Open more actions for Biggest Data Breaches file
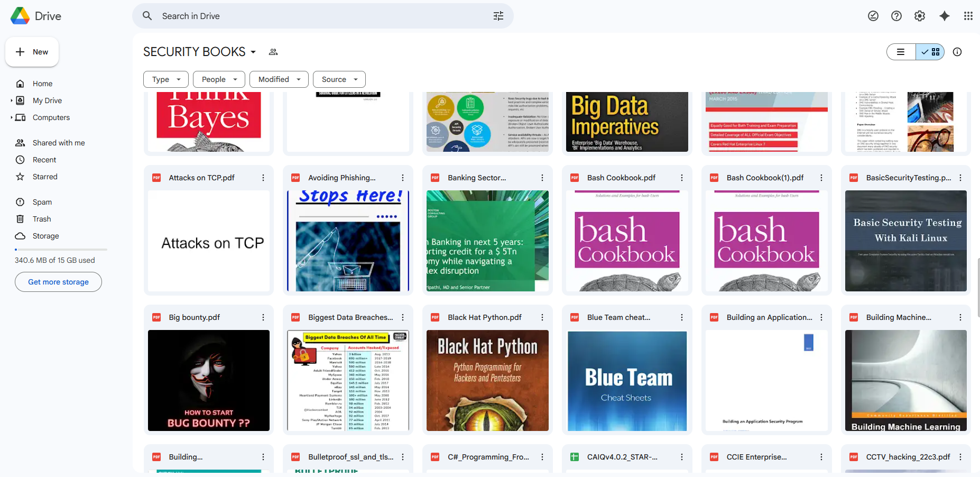 pyautogui.click(x=403, y=317)
